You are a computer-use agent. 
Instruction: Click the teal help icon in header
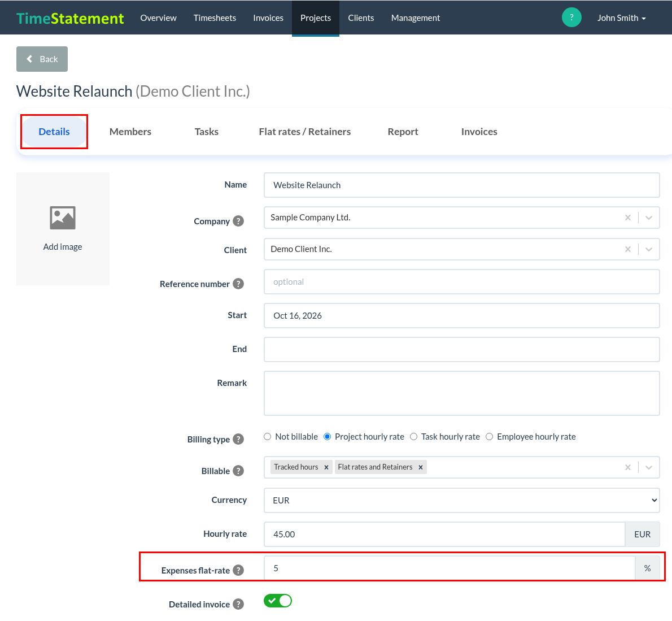tap(571, 18)
